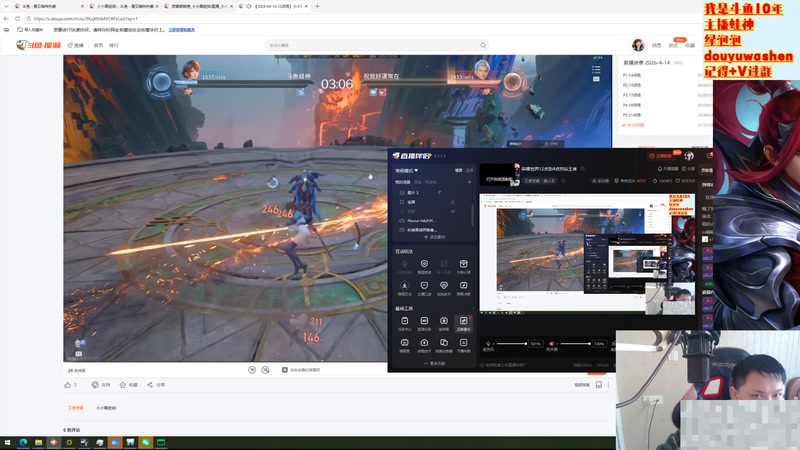Click the orange speaker icon in 直播伴侣
800x450 pixels.
(x=552, y=344)
